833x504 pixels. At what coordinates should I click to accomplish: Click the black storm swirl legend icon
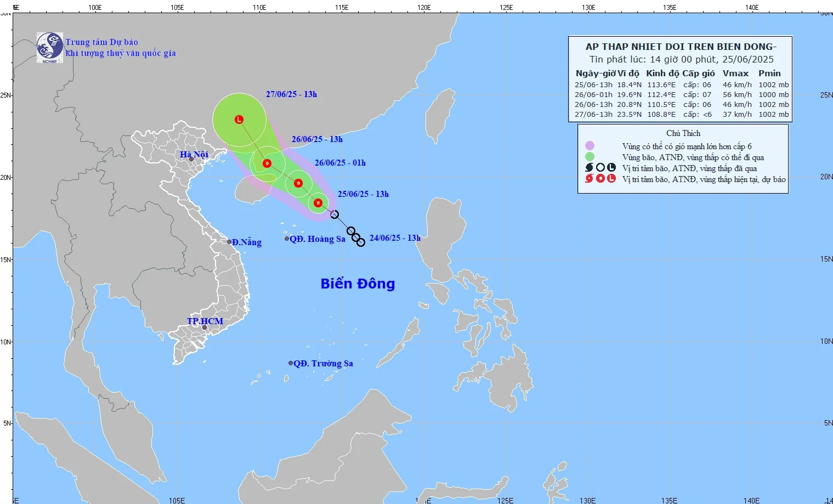pos(590,168)
